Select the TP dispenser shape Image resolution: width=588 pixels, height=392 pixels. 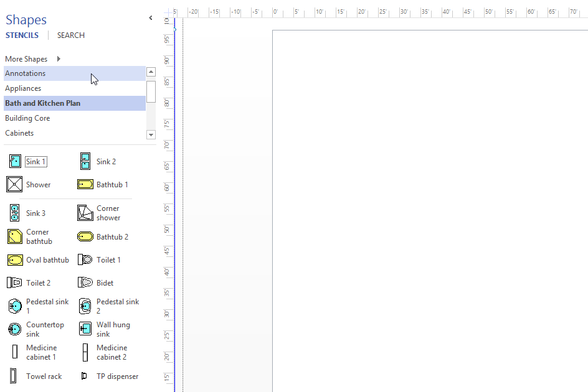click(x=85, y=376)
